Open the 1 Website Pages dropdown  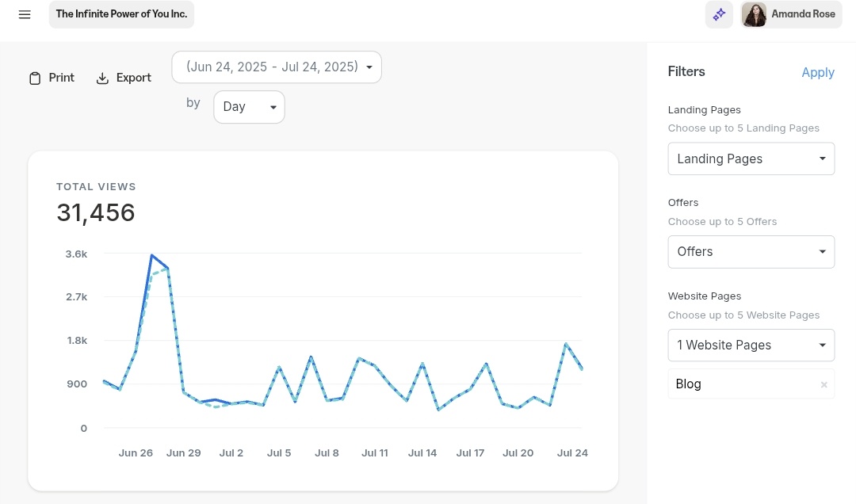pos(751,346)
